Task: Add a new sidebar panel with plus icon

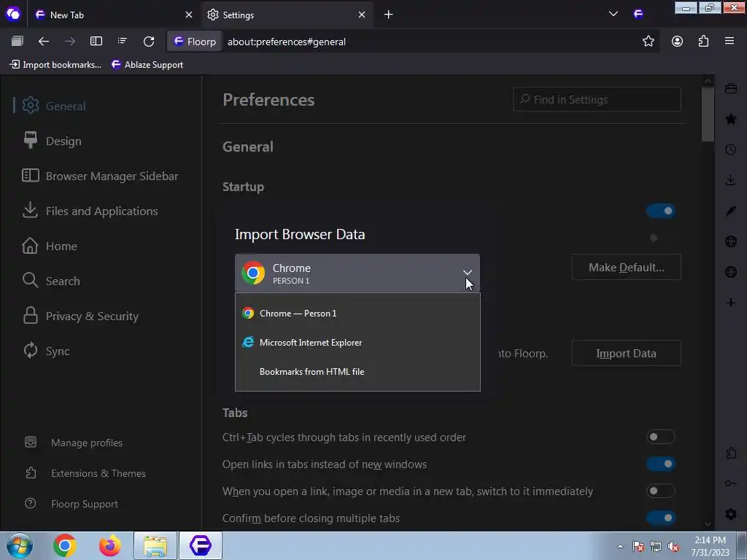Action: coord(731,303)
